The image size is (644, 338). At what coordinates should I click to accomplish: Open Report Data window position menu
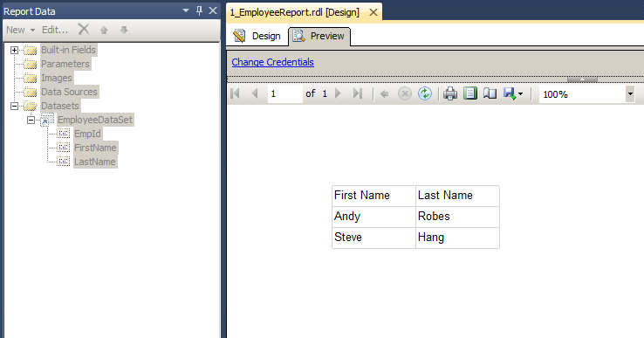(x=186, y=10)
